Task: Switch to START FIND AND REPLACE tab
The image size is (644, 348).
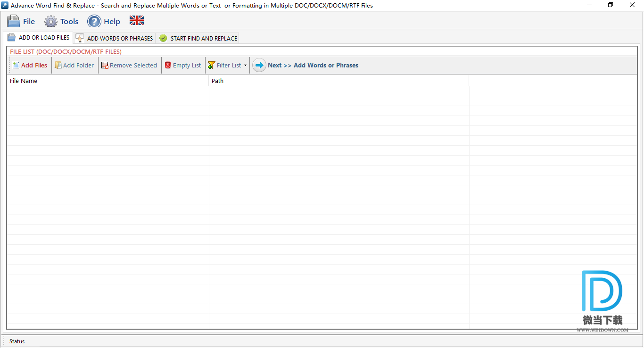Action: click(198, 38)
